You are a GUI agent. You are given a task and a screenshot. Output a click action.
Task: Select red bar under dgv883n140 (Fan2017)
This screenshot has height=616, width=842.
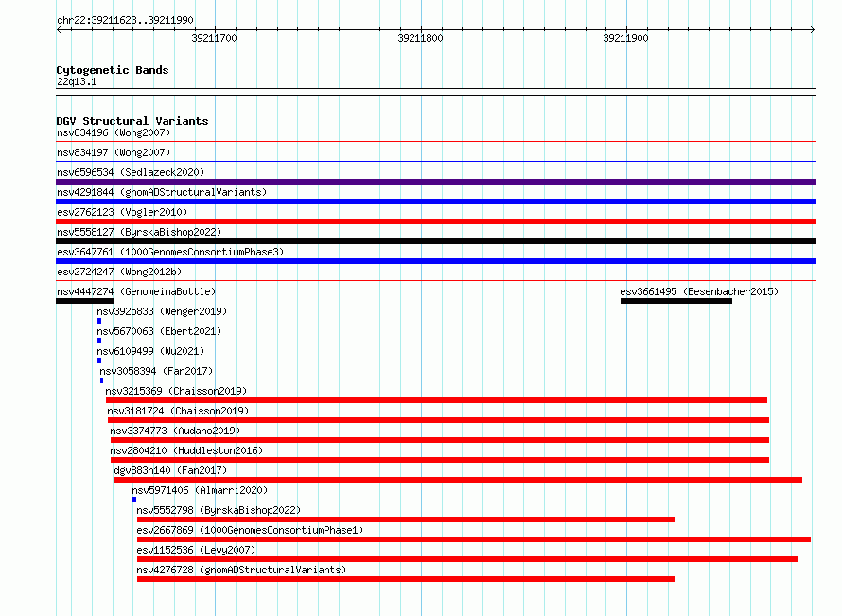pyautogui.click(x=458, y=480)
